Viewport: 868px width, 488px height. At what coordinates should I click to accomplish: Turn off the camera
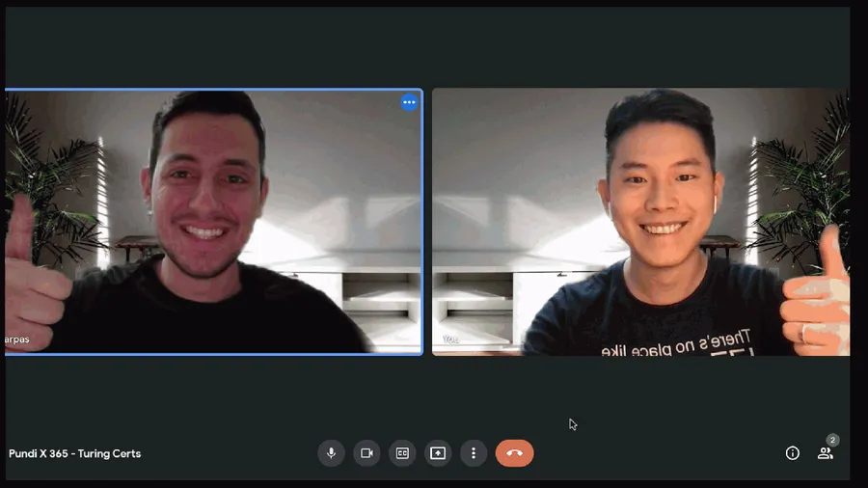click(x=366, y=453)
